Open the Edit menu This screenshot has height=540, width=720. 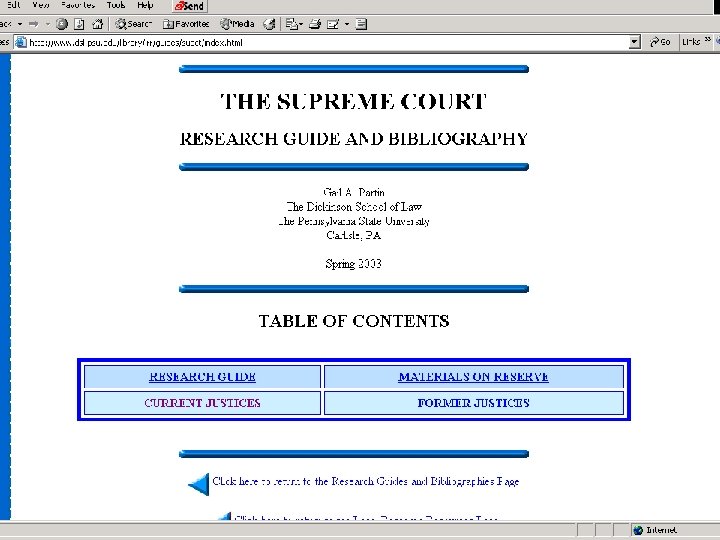14,5
